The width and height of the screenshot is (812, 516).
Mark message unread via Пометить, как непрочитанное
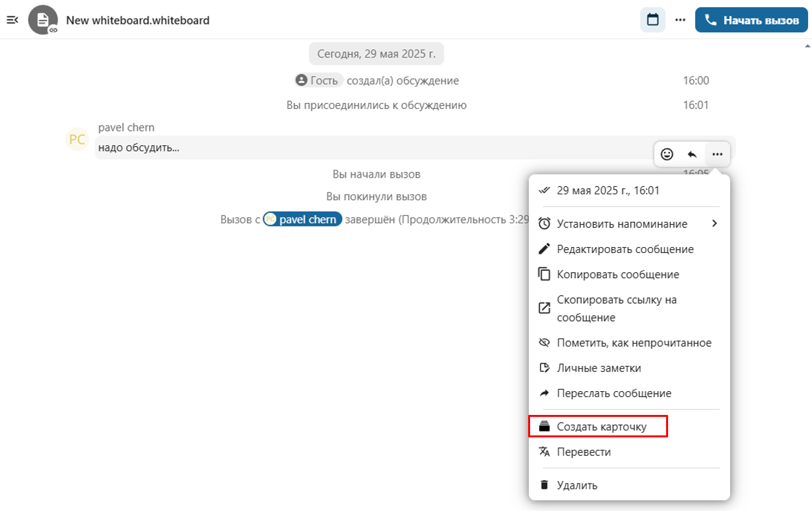pos(633,343)
